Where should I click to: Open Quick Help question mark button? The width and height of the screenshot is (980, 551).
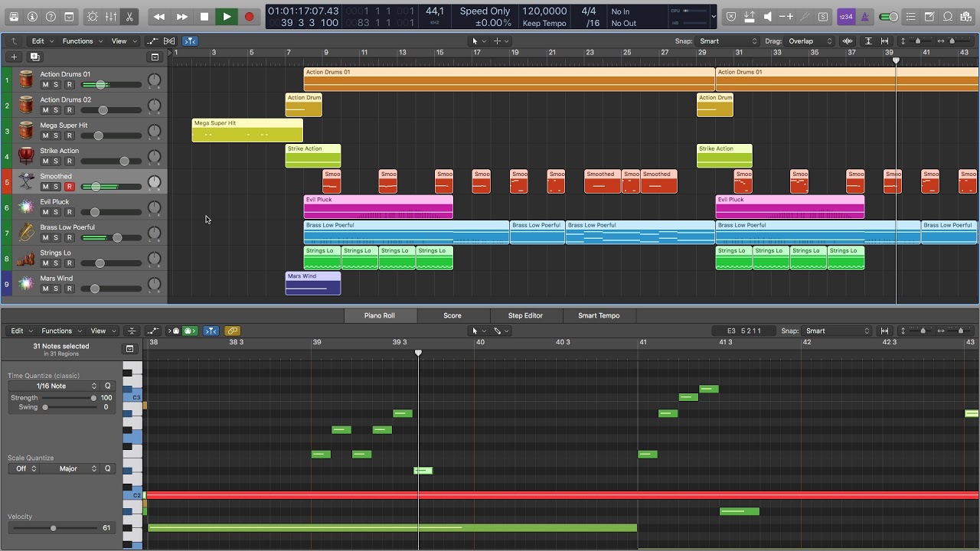pyautogui.click(x=51, y=16)
